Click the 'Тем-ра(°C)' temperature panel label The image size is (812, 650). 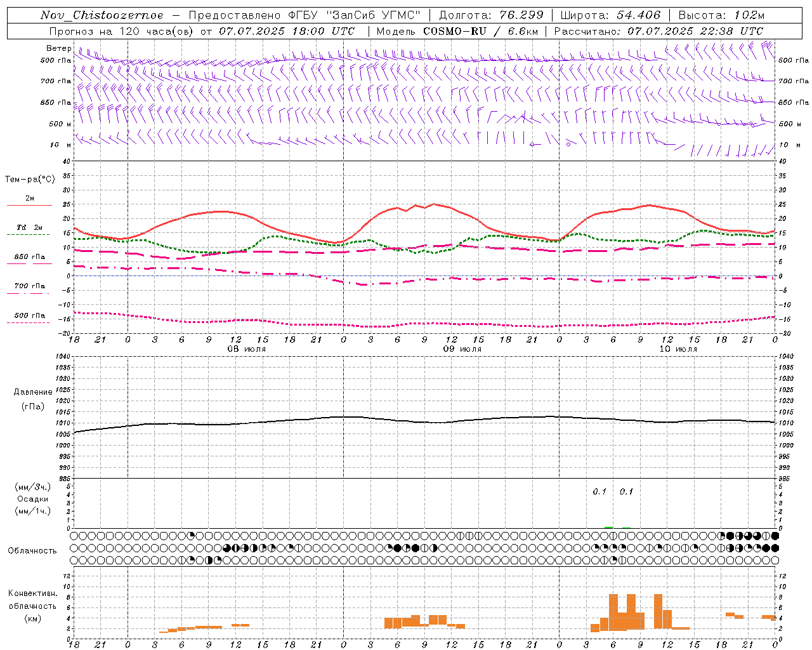[x=30, y=180]
